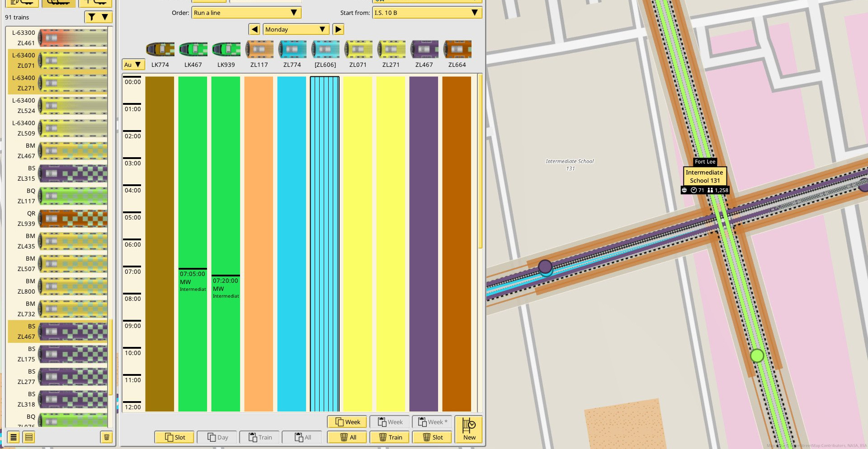Viewport: 868px width, 449px height.
Task: Advance to next day with right arrow
Action: (x=338, y=29)
